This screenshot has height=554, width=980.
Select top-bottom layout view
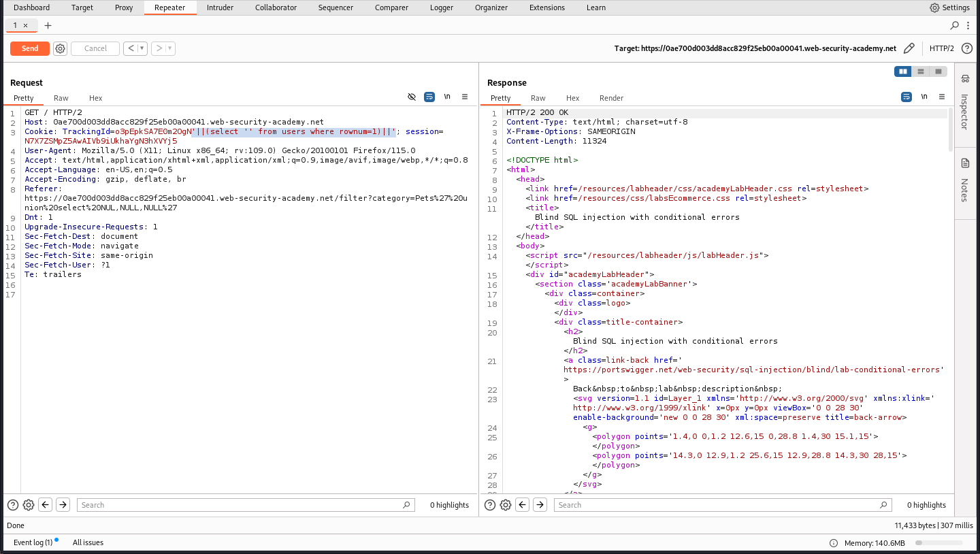921,71
